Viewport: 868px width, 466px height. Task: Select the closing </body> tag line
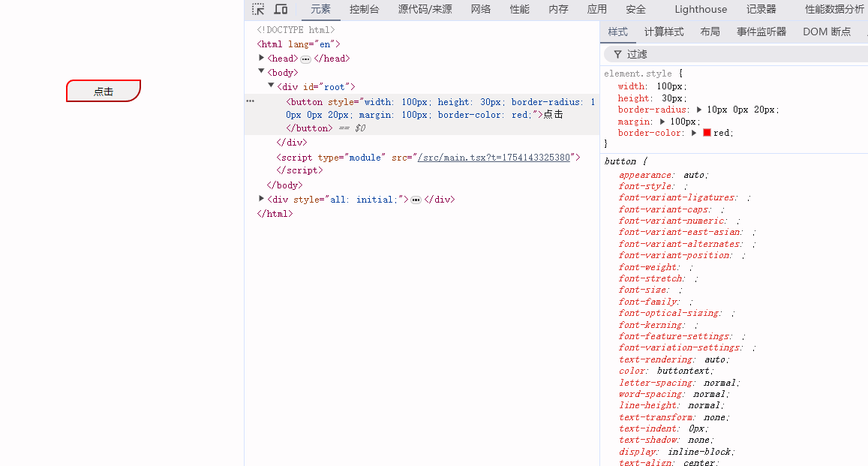click(284, 185)
